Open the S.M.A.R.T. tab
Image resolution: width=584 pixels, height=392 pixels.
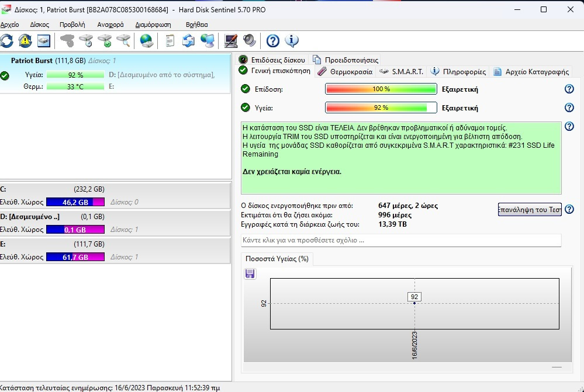coord(401,71)
